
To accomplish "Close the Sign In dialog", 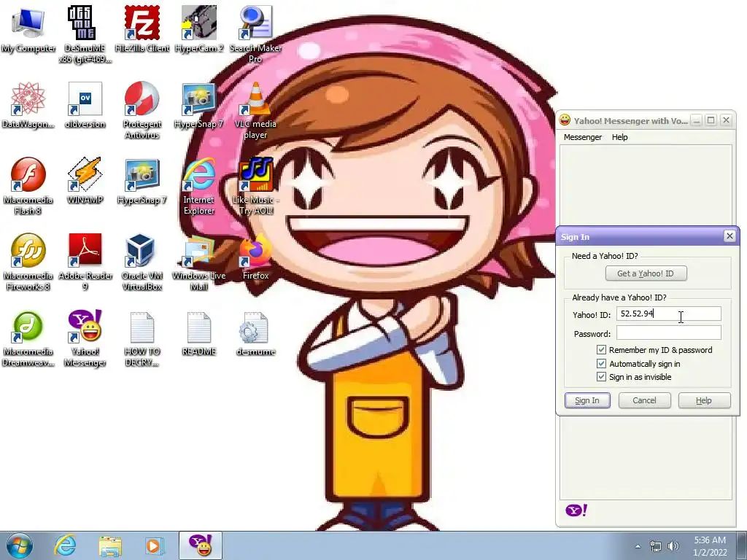I will pyautogui.click(x=729, y=236).
